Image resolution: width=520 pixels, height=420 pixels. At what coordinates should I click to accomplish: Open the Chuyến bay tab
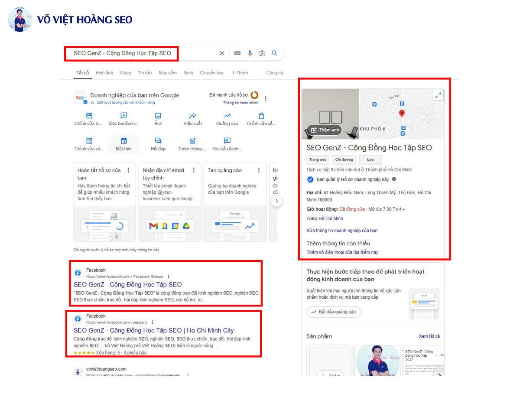tap(212, 73)
